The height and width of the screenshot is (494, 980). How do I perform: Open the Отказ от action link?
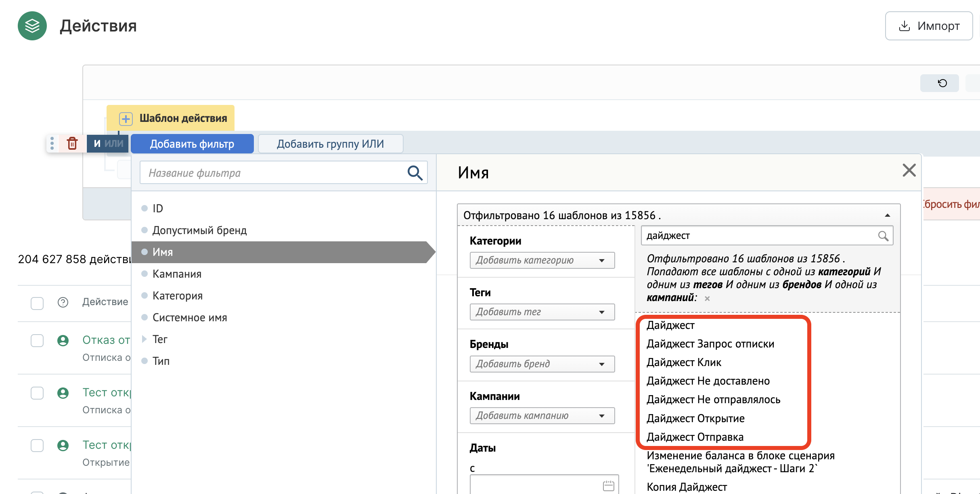pyautogui.click(x=107, y=340)
